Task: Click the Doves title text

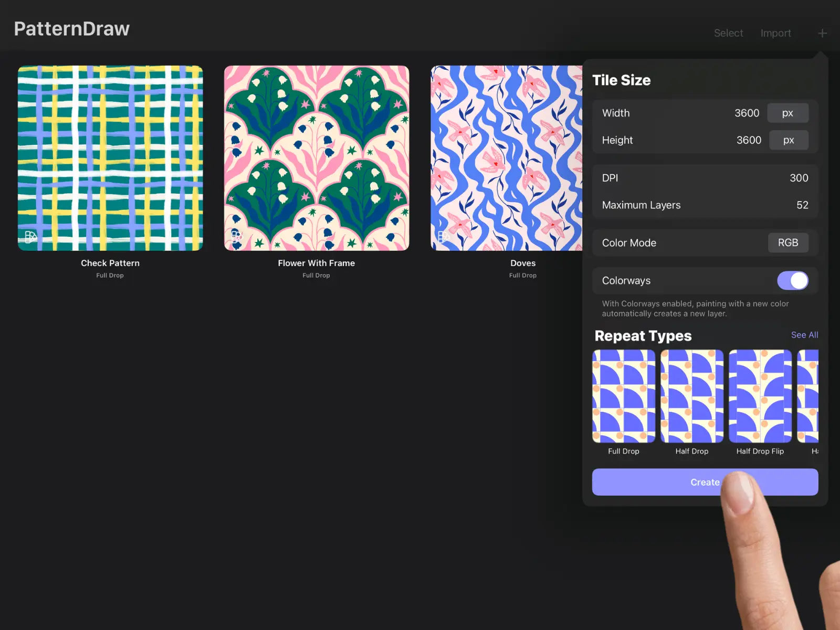Action: tap(523, 263)
